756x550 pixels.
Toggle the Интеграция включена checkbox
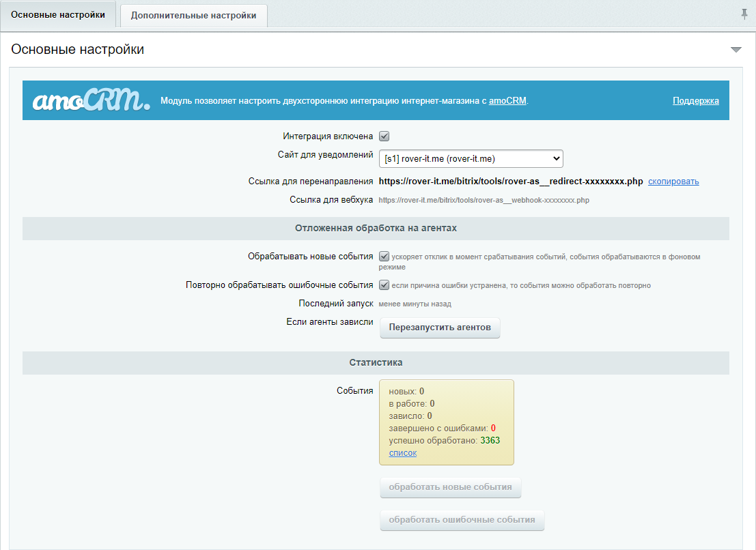pos(384,136)
